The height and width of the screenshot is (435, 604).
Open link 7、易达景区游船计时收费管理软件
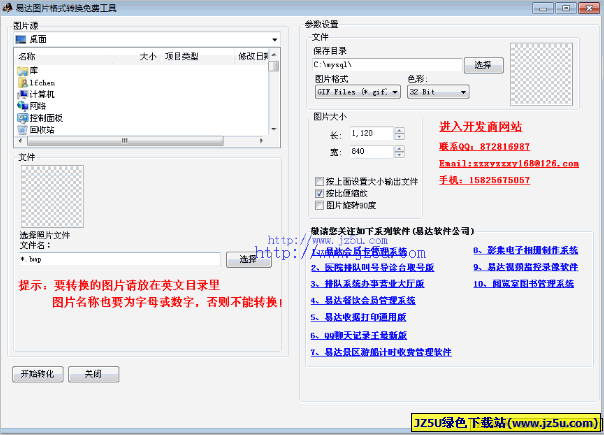click(x=381, y=352)
